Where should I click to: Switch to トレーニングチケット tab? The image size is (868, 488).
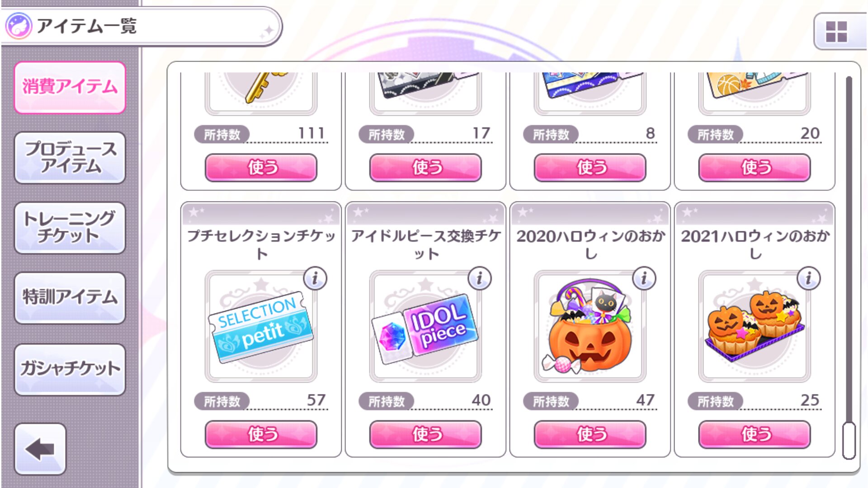coord(70,228)
